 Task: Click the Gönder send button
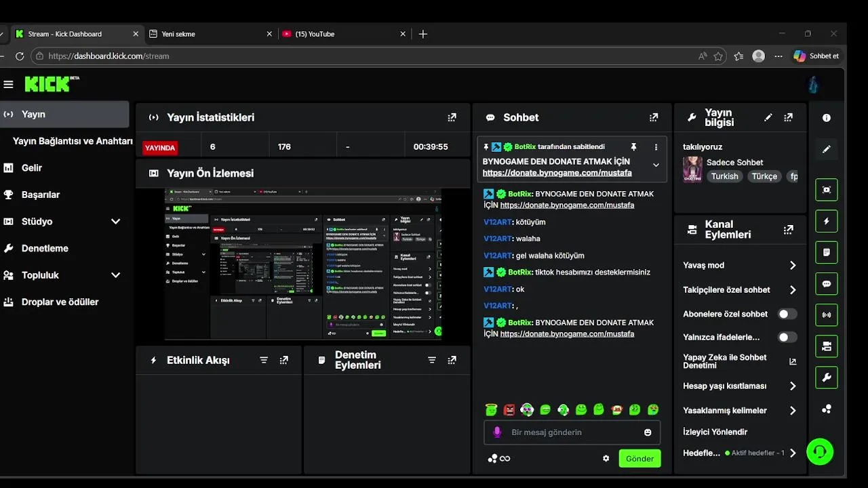point(639,459)
